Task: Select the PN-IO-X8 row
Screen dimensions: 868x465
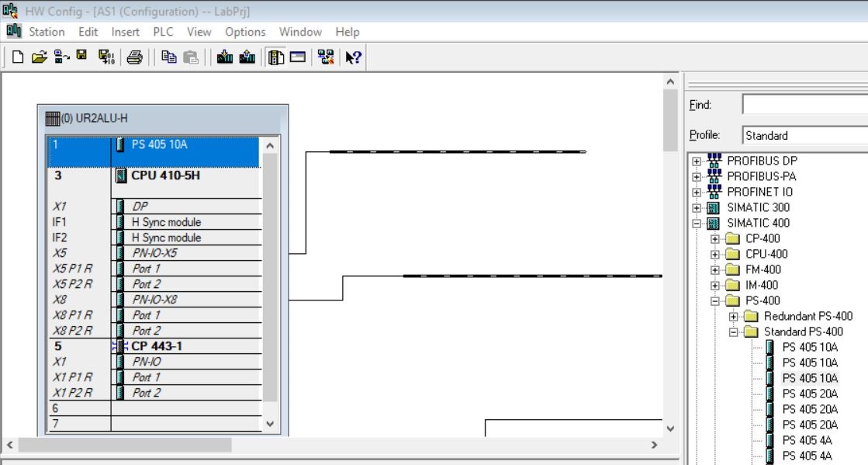Action: 154,300
